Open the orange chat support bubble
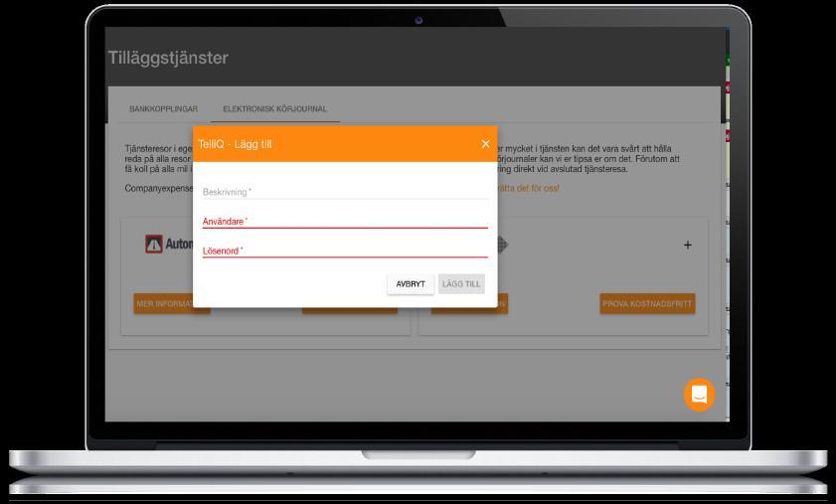Viewport: 836px width, 504px height. point(699,395)
